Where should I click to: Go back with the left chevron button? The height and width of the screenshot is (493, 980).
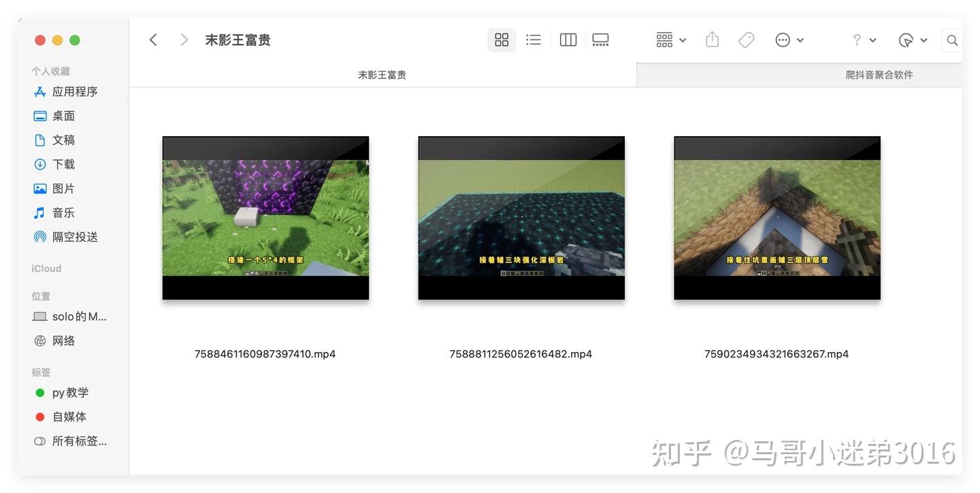(x=153, y=40)
